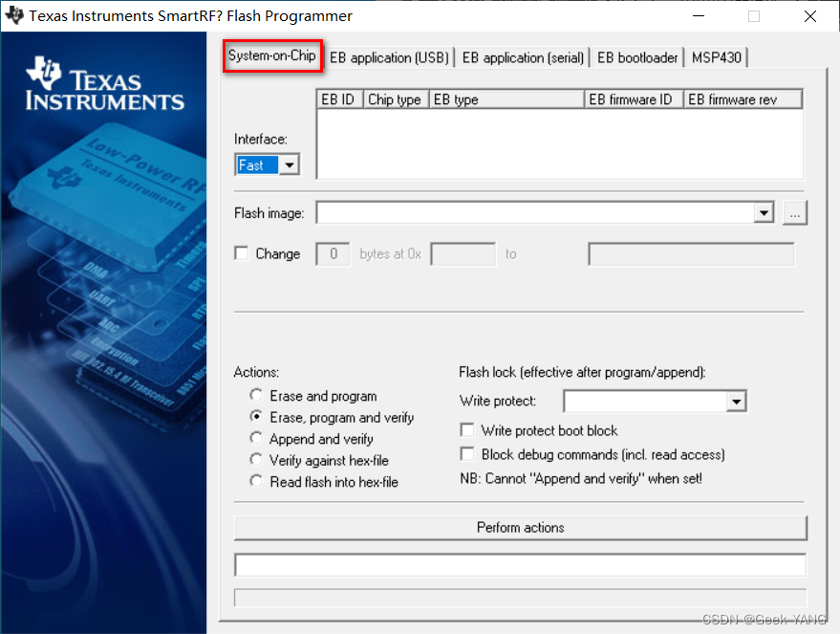Click the Flash image text field
The image size is (840, 634).
[536, 213]
